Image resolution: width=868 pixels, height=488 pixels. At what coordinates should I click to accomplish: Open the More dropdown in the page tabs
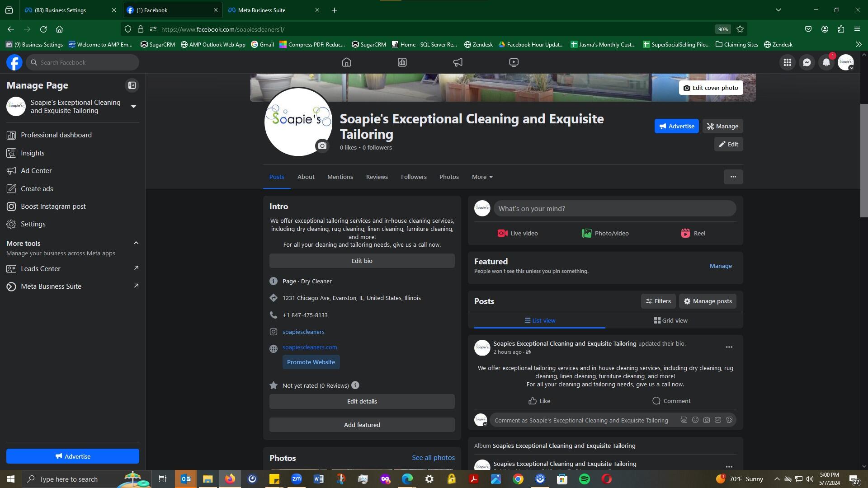click(x=482, y=177)
